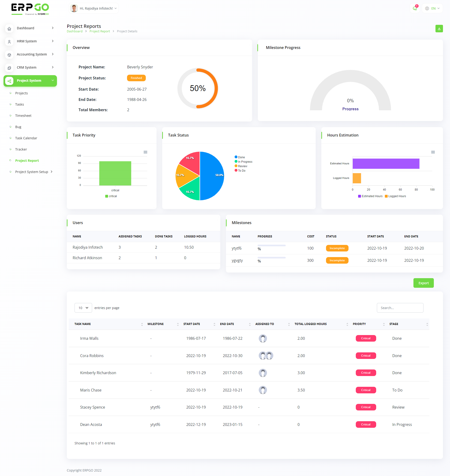
Task: Click Critical badge for Dean Acosta task
Action: click(x=366, y=425)
